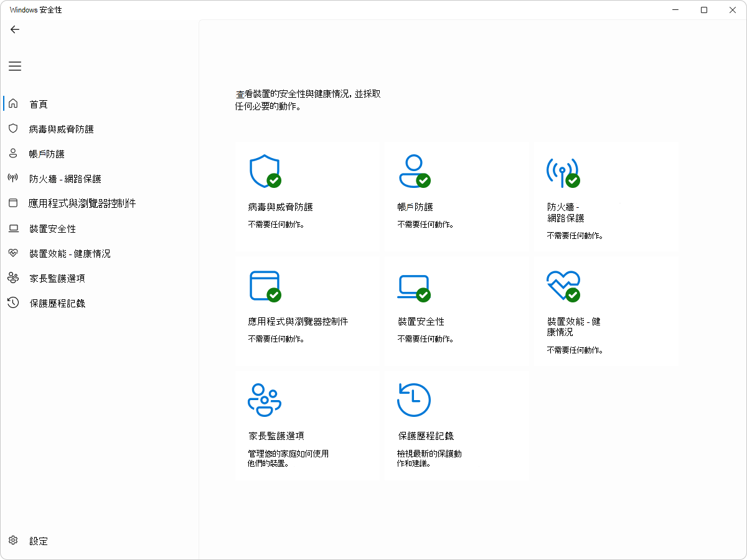Viewport: 747px width, 560px height.
Task: Click 檢視最新的保護動作和建議 description text
Action: [430, 459]
